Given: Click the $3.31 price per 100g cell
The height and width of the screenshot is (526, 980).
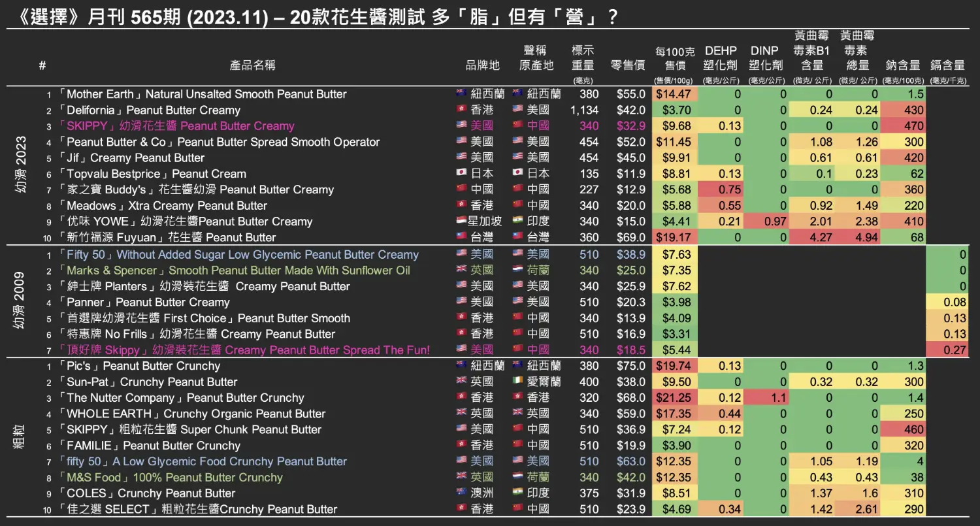Looking at the screenshot, I should click(674, 334).
